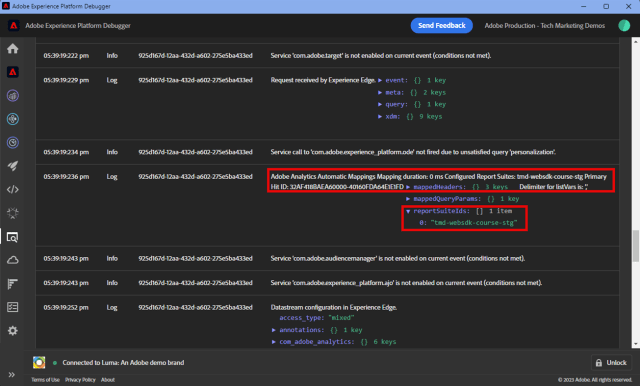Select the com.adobe.audiencemanager not enabled message
The width and height of the screenshot is (640, 386).
pos(398,258)
